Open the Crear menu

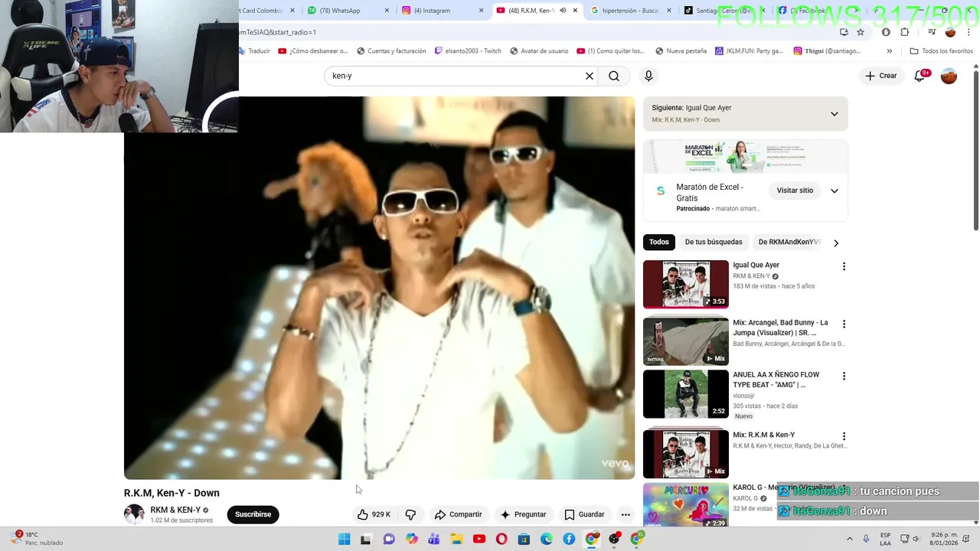(880, 76)
